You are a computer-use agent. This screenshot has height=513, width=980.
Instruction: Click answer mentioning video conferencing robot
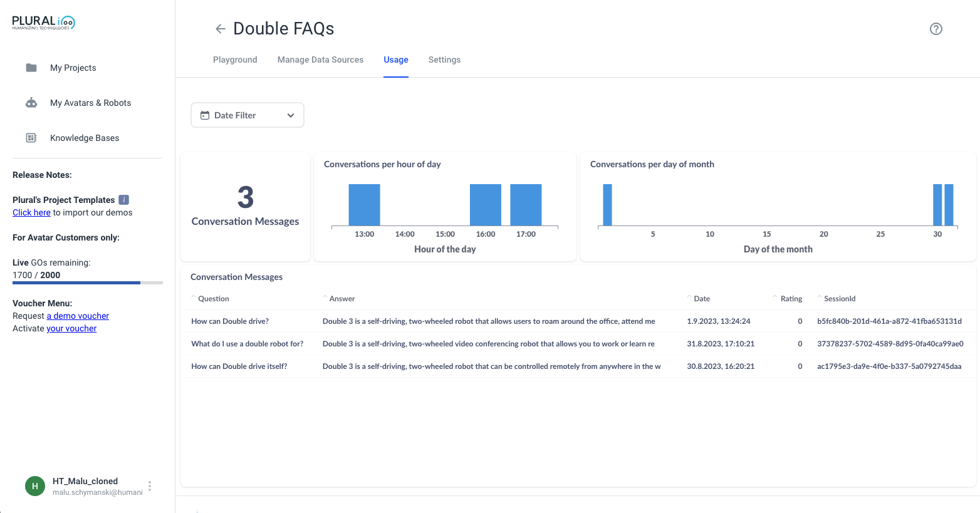pos(489,344)
